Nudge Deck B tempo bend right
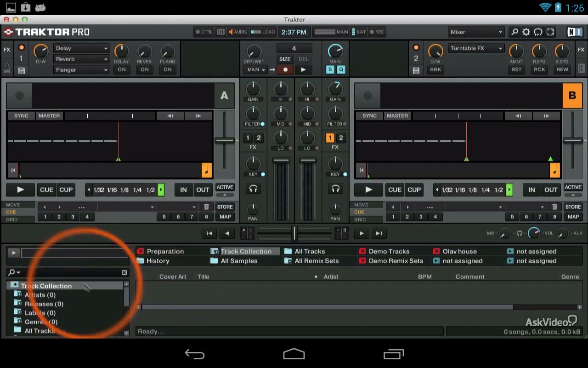 [x=546, y=116]
